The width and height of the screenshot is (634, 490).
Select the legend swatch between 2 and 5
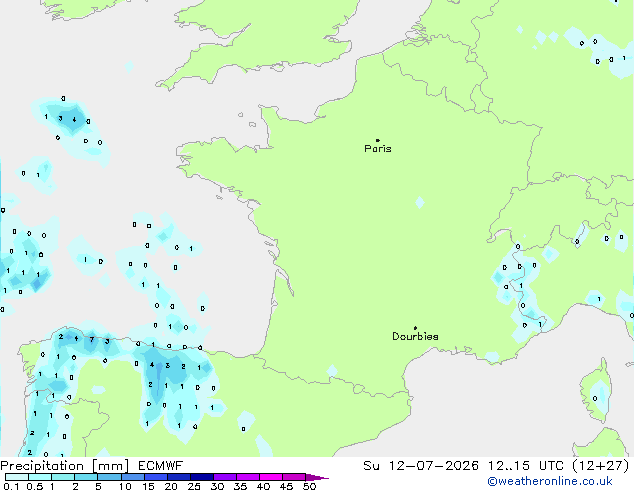click(x=86, y=477)
